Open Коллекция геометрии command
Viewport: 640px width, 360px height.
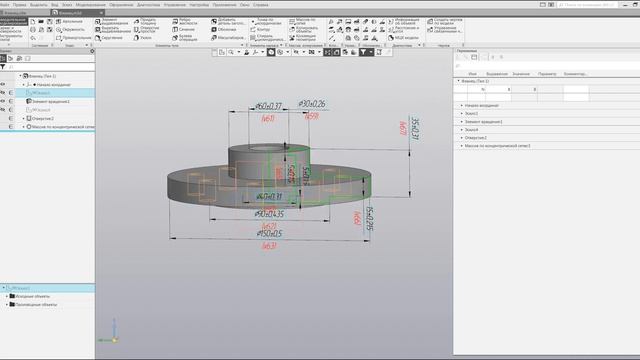(x=303, y=38)
